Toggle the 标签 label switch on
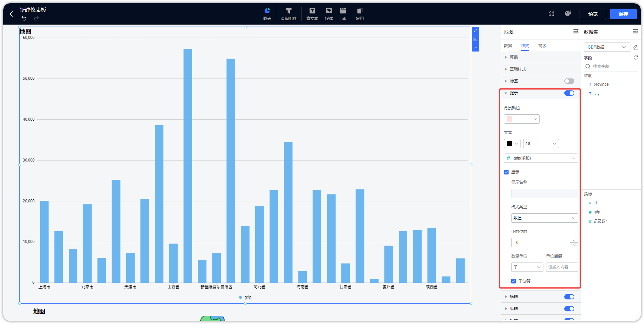 (x=569, y=81)
